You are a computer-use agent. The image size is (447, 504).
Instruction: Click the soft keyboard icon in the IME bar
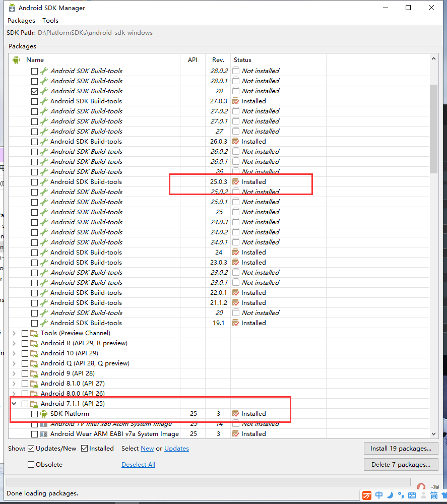tap(412, 495)
